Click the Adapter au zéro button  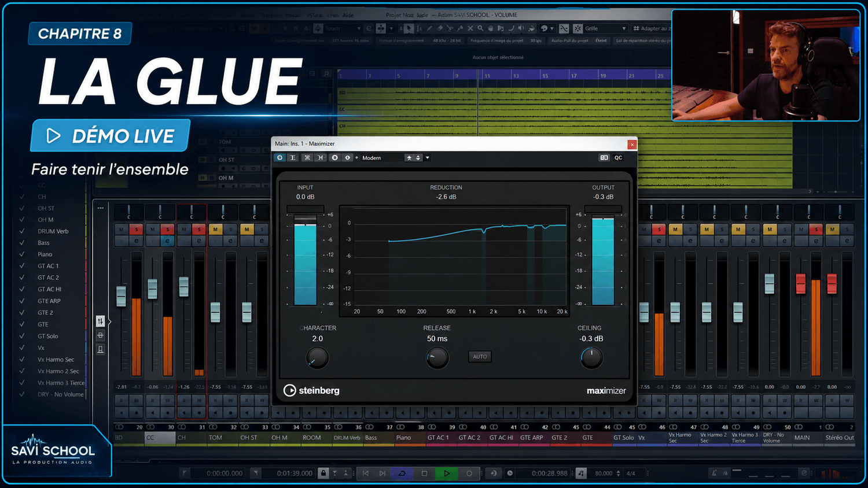[652, 28]
